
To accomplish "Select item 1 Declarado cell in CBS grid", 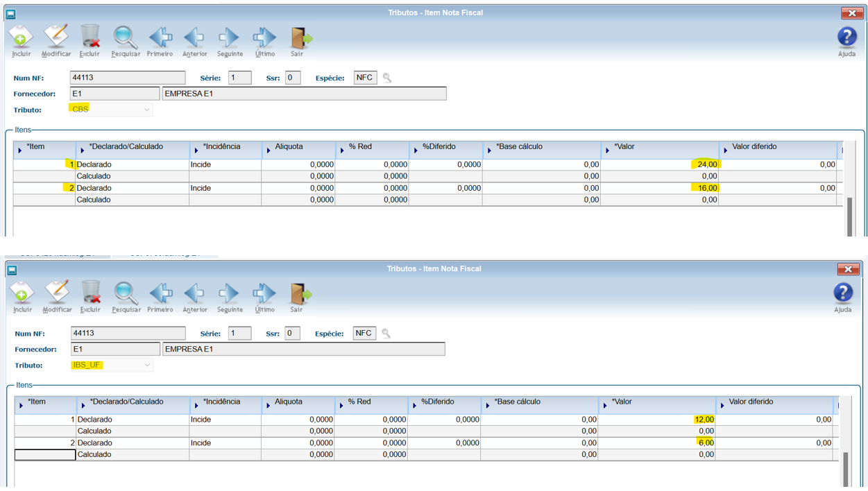I will click(132, 164).
